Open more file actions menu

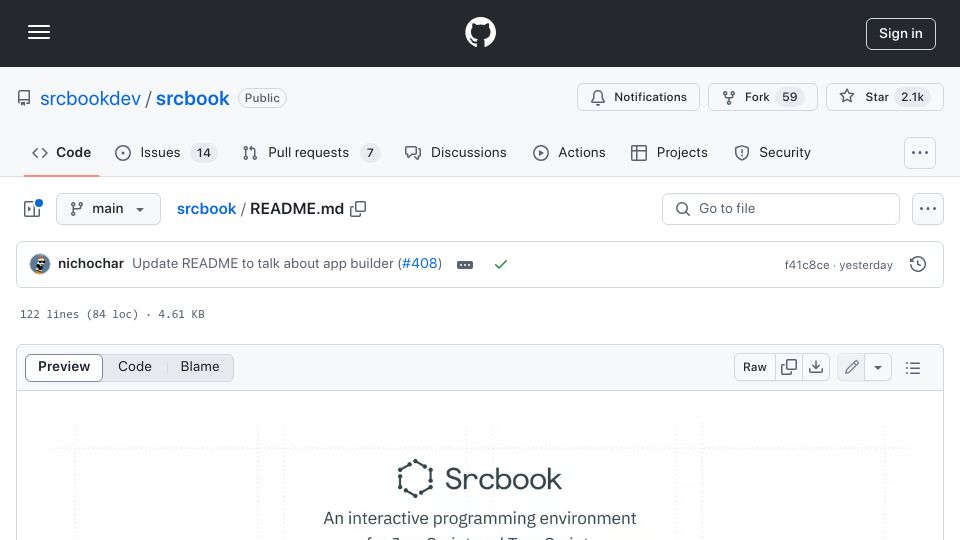pyautogui.click(x=928, y=209)
